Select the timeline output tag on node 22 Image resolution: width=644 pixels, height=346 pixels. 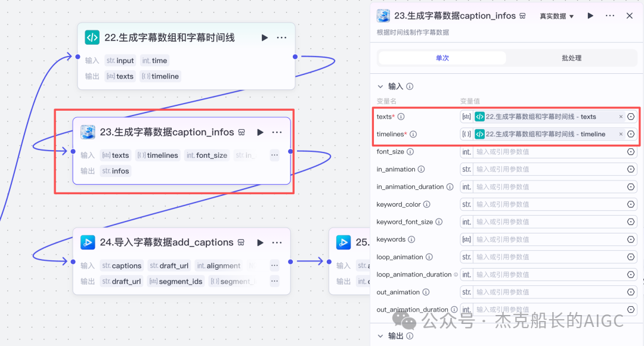click(x=160, y=76)
